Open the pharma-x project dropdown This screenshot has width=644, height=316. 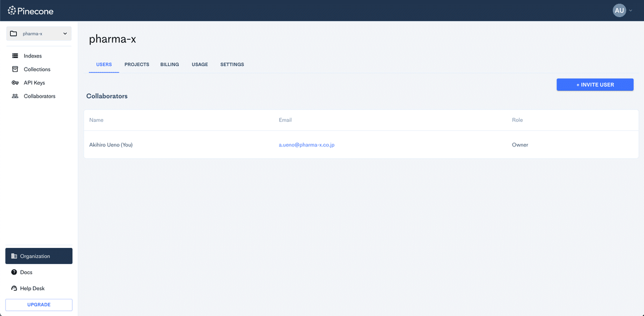[x=39, y=34]
